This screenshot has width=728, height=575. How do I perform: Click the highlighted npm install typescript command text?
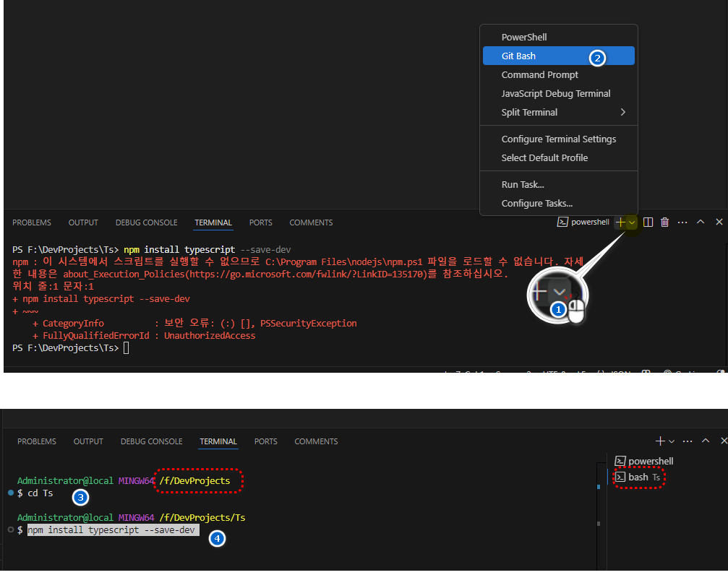click(x=113, y=530)
